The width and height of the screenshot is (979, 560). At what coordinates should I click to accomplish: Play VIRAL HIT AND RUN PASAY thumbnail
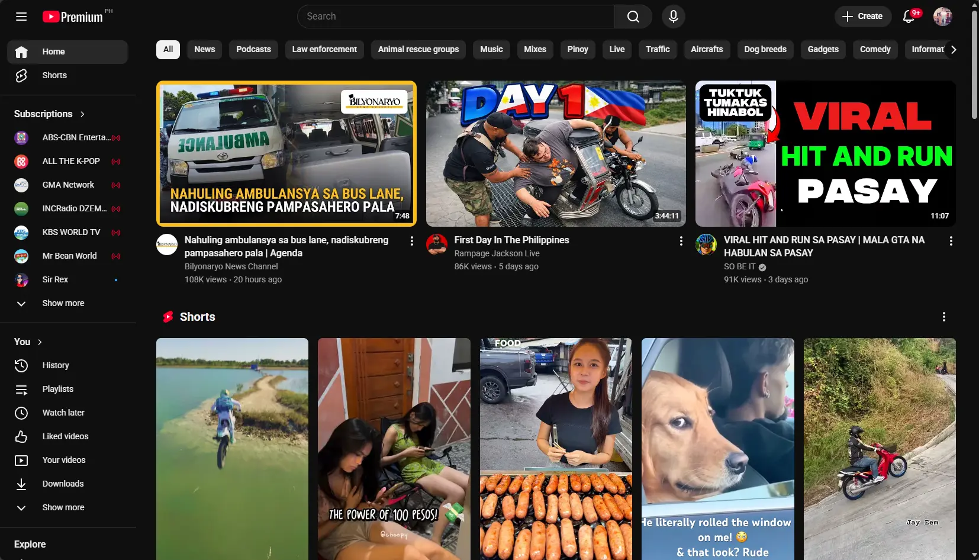point(826,154)
